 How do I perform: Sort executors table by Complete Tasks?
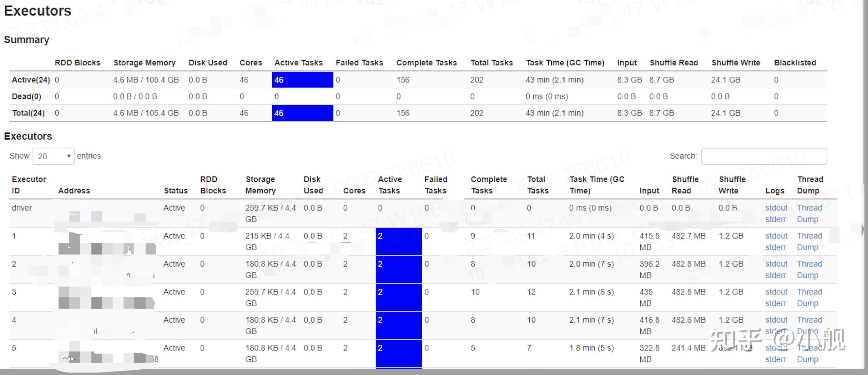[x=489, y=185]
